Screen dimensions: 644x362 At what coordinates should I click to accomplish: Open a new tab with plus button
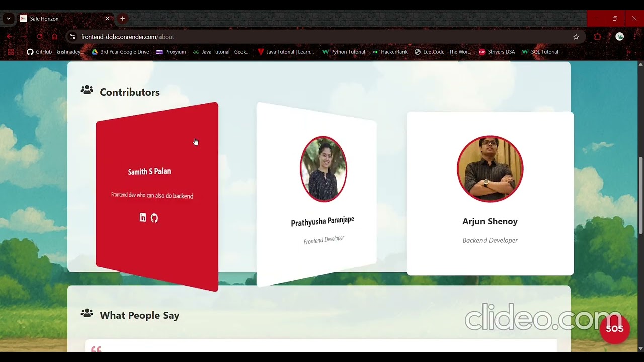(122, 19)
